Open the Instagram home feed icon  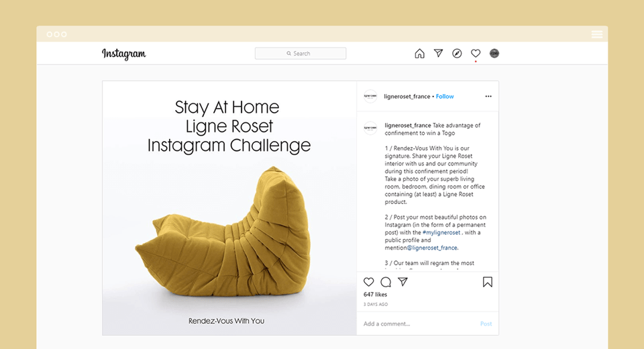[419, 54]
